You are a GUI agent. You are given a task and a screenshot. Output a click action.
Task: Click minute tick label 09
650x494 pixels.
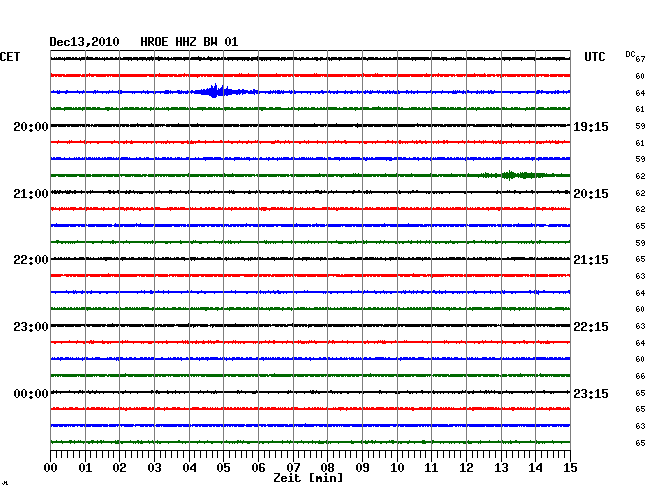coord(362,468)
